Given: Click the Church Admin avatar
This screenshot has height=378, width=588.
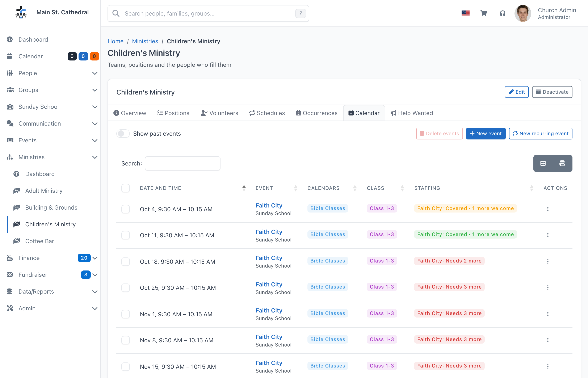Looking at the screenshot, I should coord(522,13).
